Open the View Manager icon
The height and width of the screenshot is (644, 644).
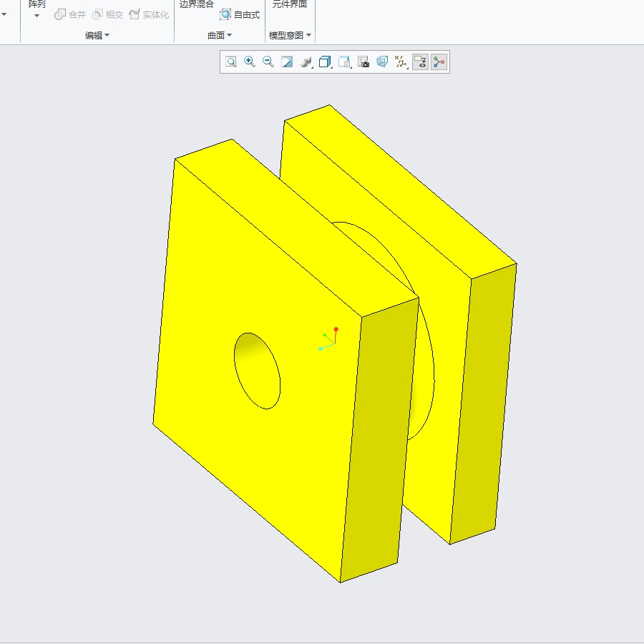click(344, 62)
